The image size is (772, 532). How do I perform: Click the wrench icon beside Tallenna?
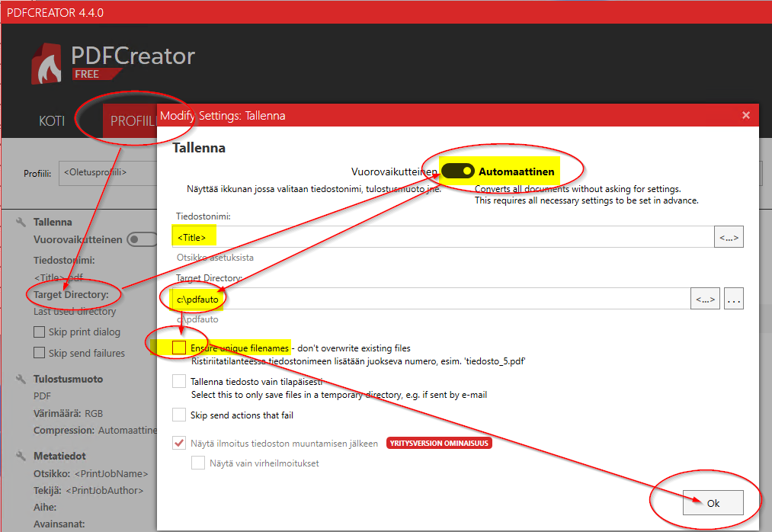(21, 222)
